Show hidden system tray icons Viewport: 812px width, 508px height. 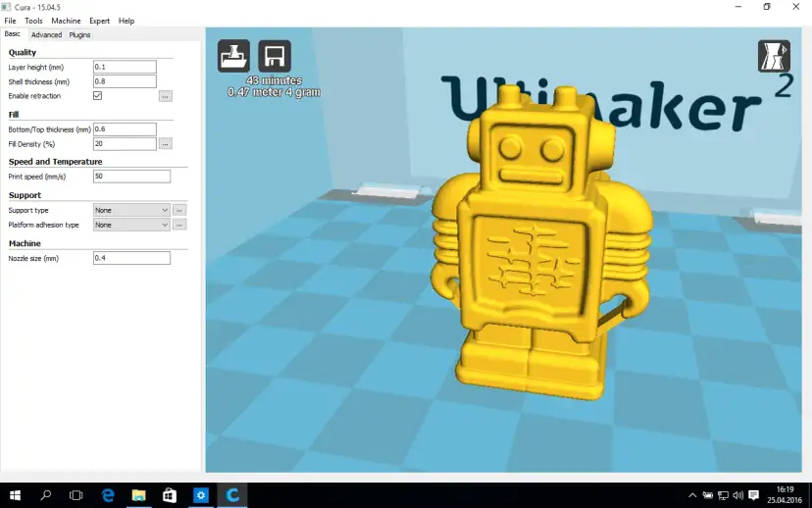click(692, 495)
